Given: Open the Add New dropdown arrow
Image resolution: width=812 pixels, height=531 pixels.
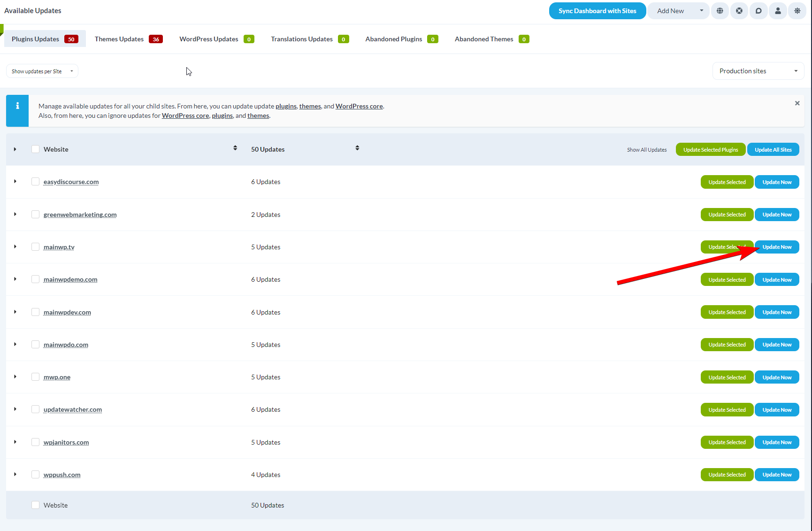Looking at the screenshot, I should (701, 10).
